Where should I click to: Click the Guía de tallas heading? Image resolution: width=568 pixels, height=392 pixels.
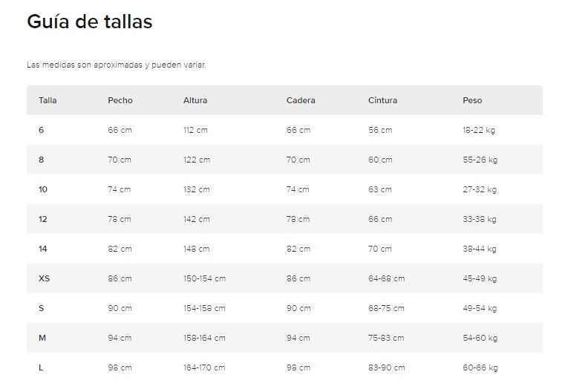pyautogui.click(x=90, y=22)
